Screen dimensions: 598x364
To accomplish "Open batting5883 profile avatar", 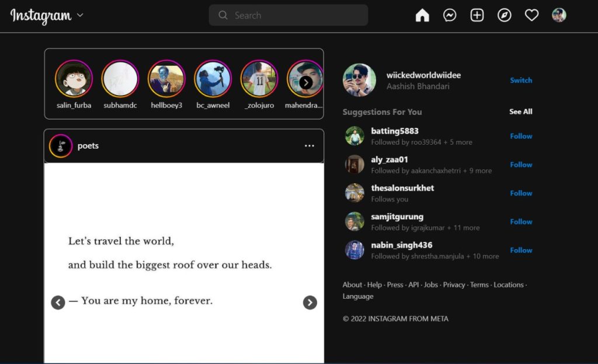I will pyautogui.click(x=354, y=136).
